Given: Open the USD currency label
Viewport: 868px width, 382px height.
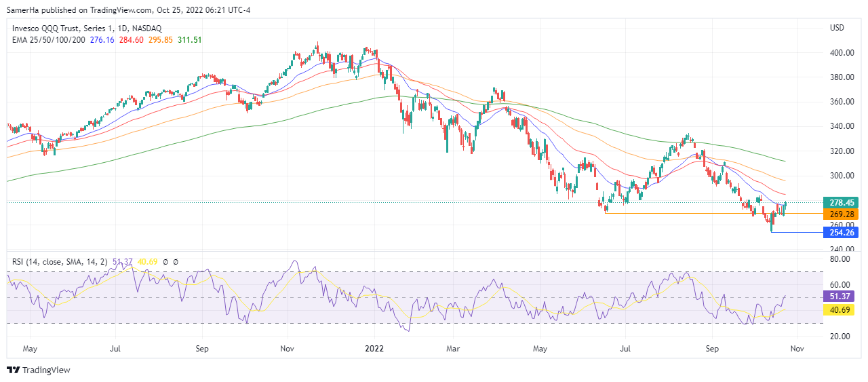Looking at the screenshot, I should pyautogui.click(x=837, y=28).
